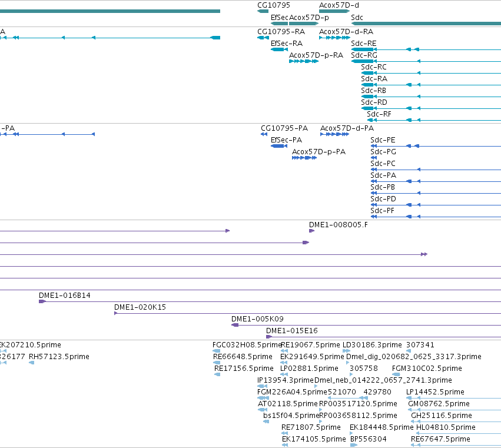This screenshot has width=501, height=448.
Task: Select the FGM226A04.5prime EST label
Action: click(292, 393)
